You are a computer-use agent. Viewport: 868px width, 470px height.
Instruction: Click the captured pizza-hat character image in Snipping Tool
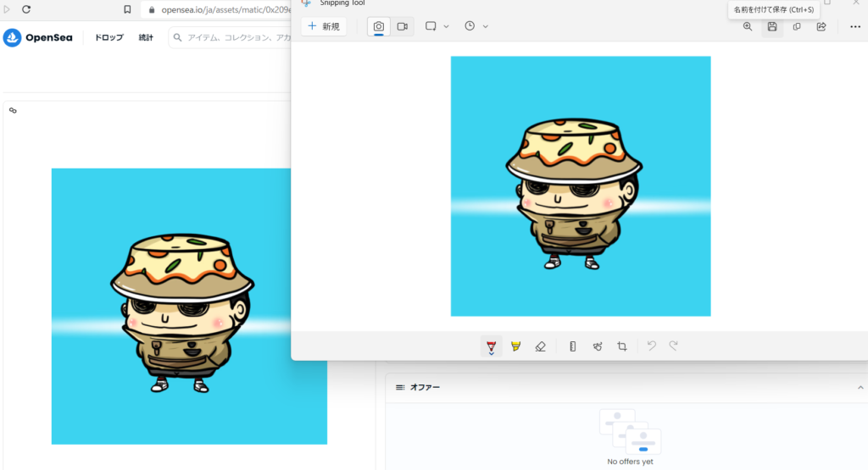[x=581, y=186]
